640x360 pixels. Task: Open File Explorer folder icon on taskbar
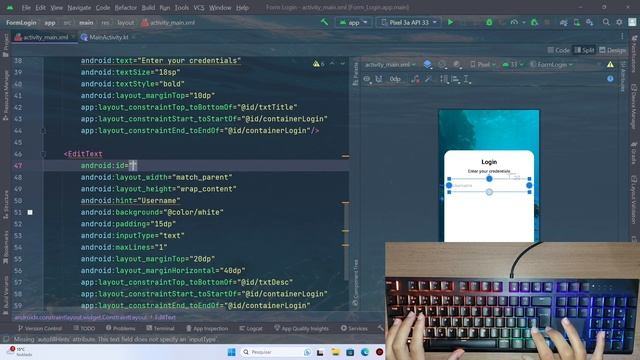(336, 352)
